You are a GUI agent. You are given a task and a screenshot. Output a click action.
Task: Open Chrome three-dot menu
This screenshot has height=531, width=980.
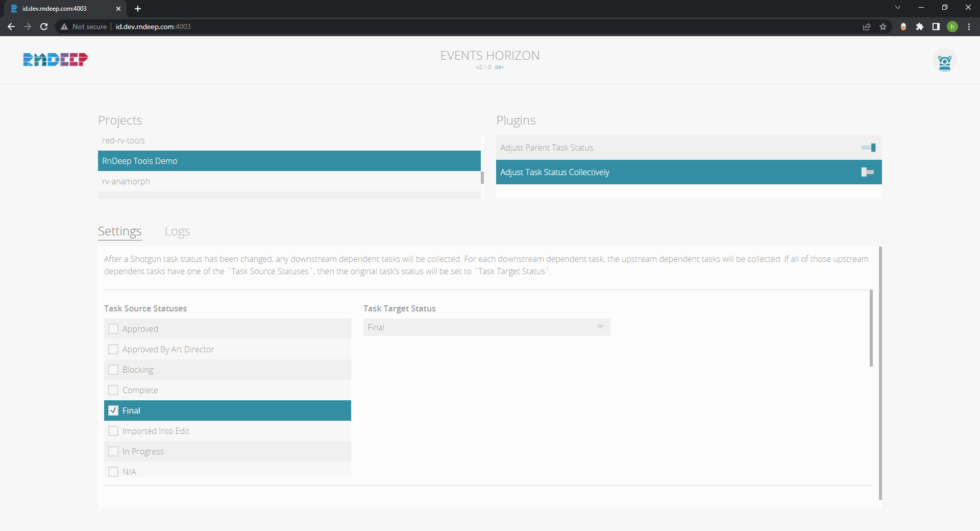point(969,27)
